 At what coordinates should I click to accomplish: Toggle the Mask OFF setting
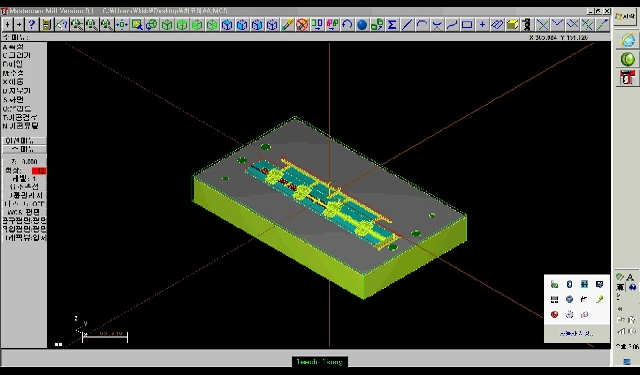coord(24,204)
